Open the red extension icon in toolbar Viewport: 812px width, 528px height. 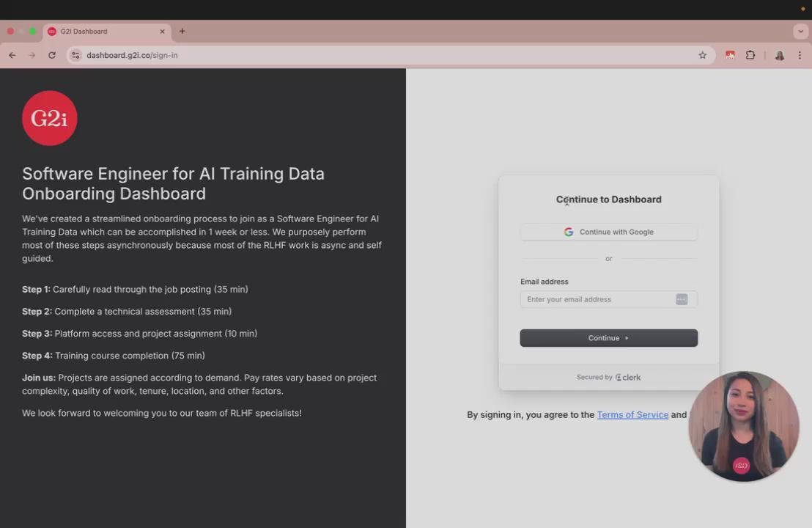point(730,55)
